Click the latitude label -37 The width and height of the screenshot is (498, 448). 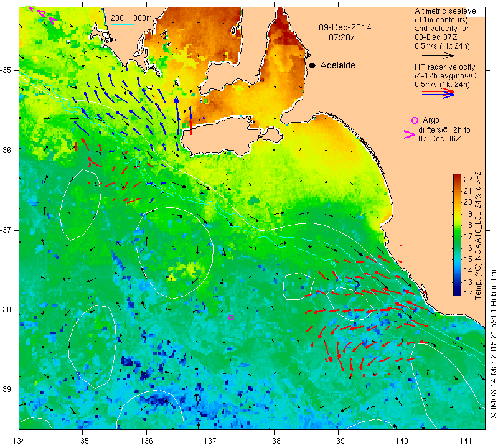[x=8, y=230]
